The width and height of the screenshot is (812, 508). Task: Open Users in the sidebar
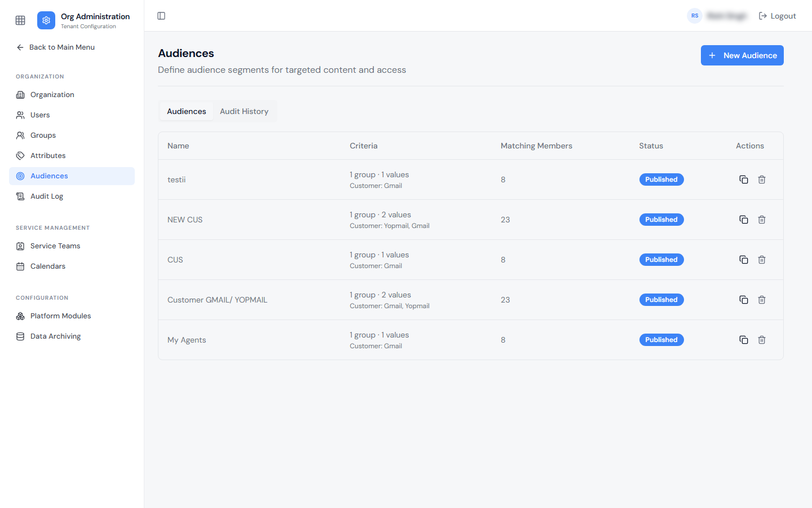(72, 115)
